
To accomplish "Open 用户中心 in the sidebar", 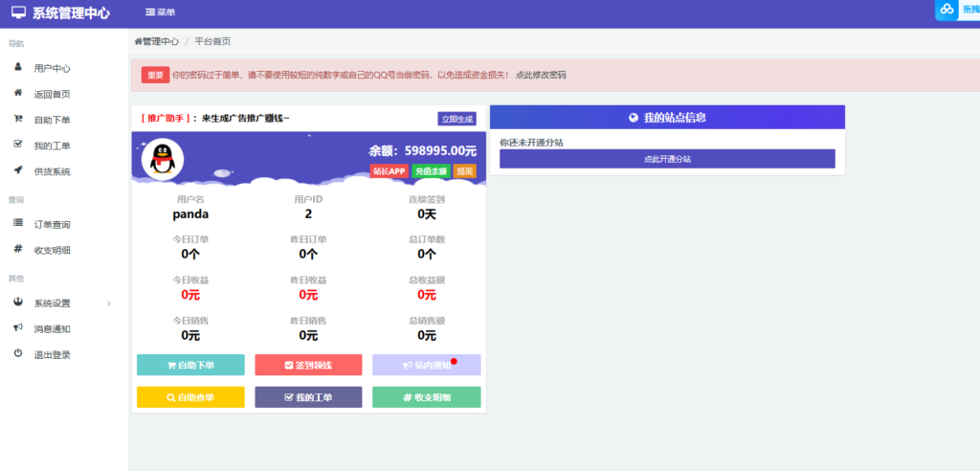I will pyautogui.click(x=52, y=68).
